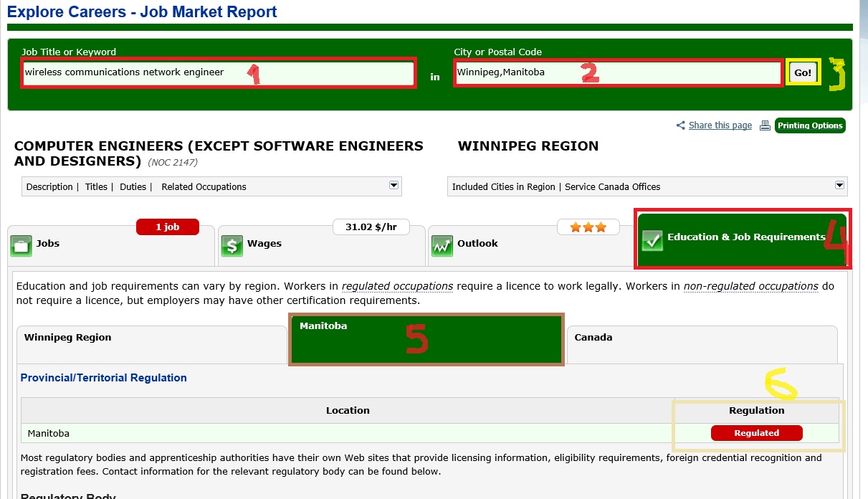The image size is (868, 499).
Task: Click the Outlook chart icon
Action: pyautogui.click(x=442, y=246)
